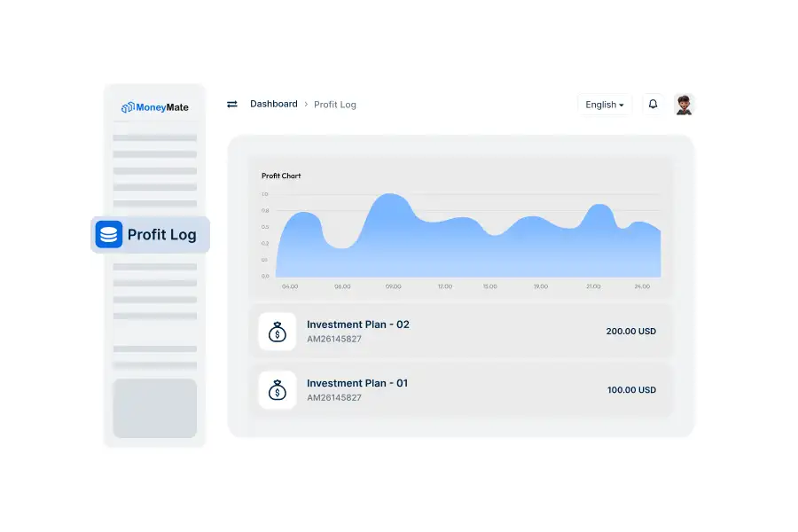Click the MoneyMate logo in the sidebar
Screen dimensions: 798x532
coord(155,107)
